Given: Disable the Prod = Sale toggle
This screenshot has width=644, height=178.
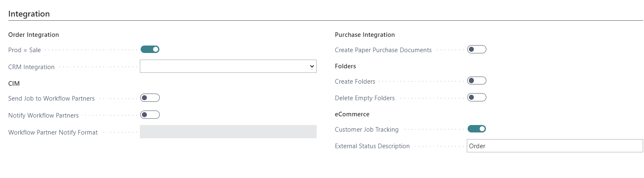Looking at the screenshot, I should click(x=150, y=50).
